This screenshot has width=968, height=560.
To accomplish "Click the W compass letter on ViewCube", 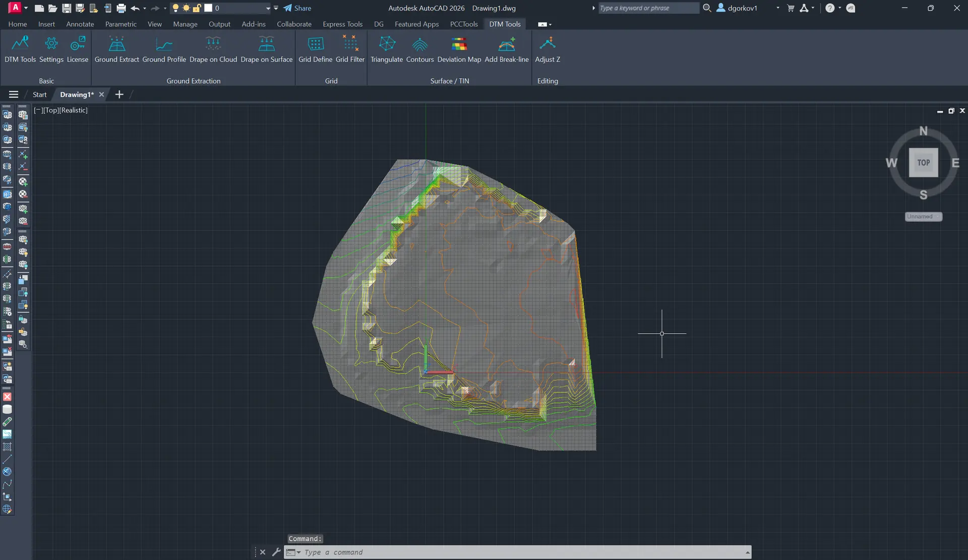I will click(x=891, y=163).
